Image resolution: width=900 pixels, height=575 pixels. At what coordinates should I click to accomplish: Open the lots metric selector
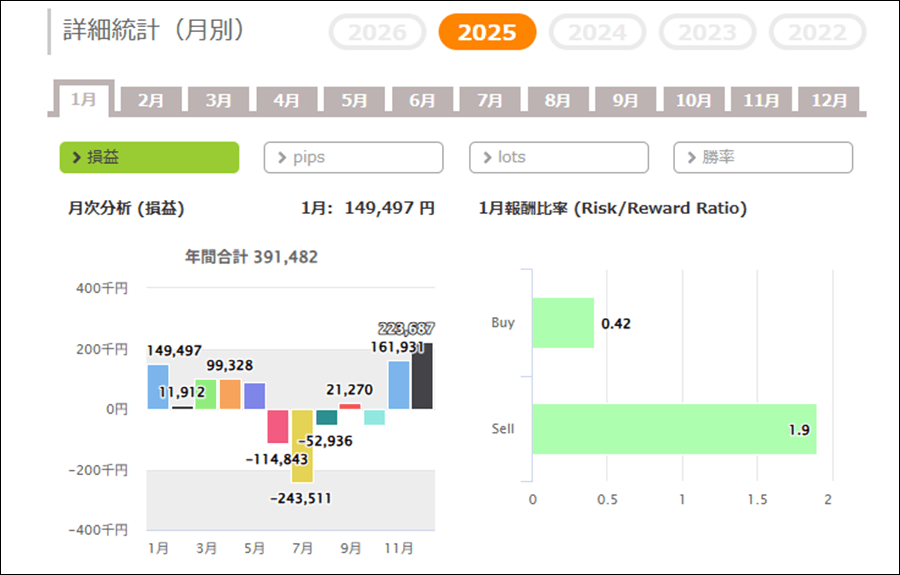tap(558, 157)
